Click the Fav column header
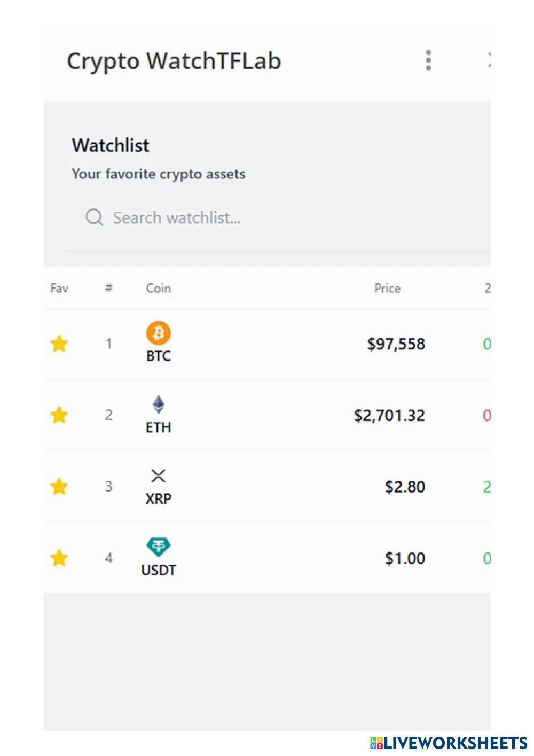Image resolution: width=534 pixels, height=756 pixels. [x=59, y=289]
